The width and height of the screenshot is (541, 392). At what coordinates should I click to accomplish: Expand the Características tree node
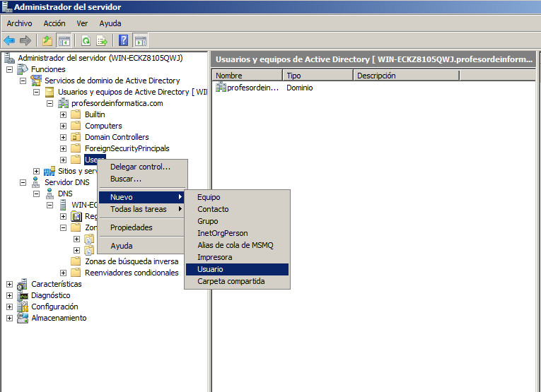click(x=10, y=284)
